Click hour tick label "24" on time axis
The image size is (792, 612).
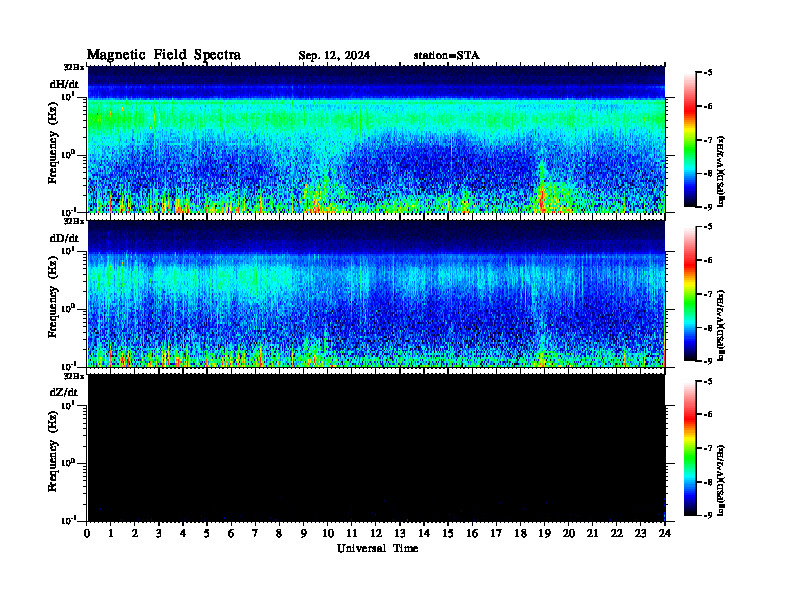665,534
